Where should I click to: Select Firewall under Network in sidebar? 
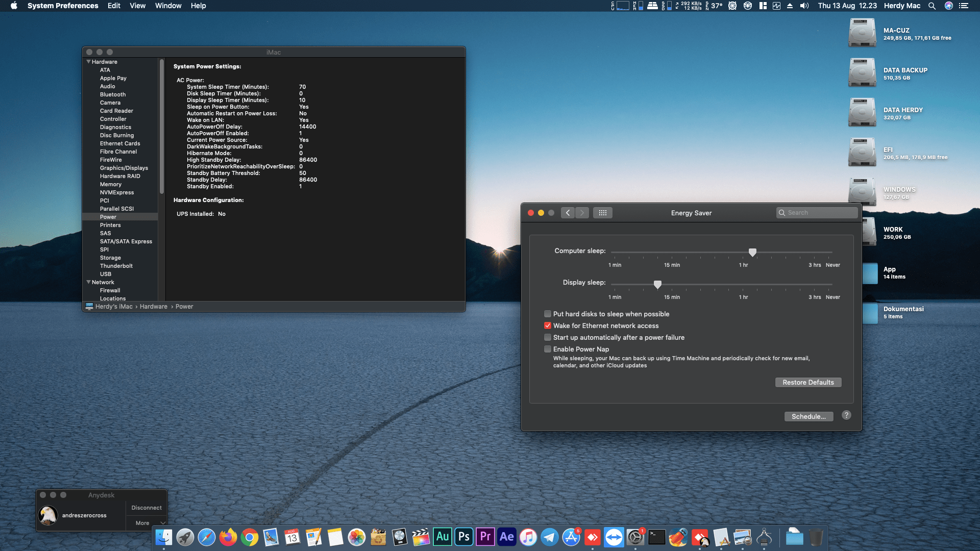tap(110, 290)
